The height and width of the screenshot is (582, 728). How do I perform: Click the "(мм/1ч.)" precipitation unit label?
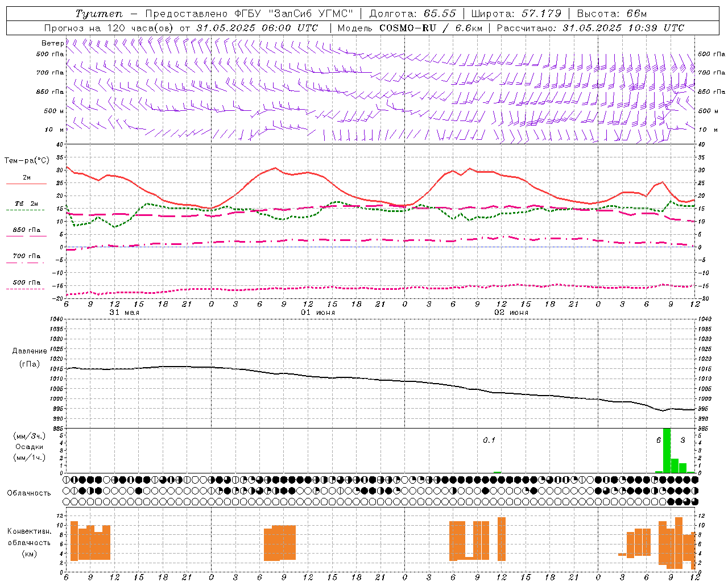[30, 457]
